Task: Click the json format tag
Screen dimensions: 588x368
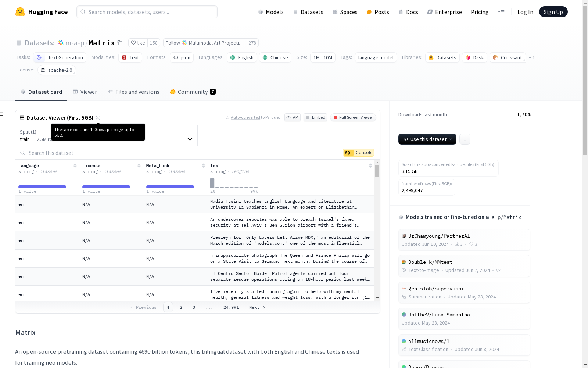Action: click(182, 57)
